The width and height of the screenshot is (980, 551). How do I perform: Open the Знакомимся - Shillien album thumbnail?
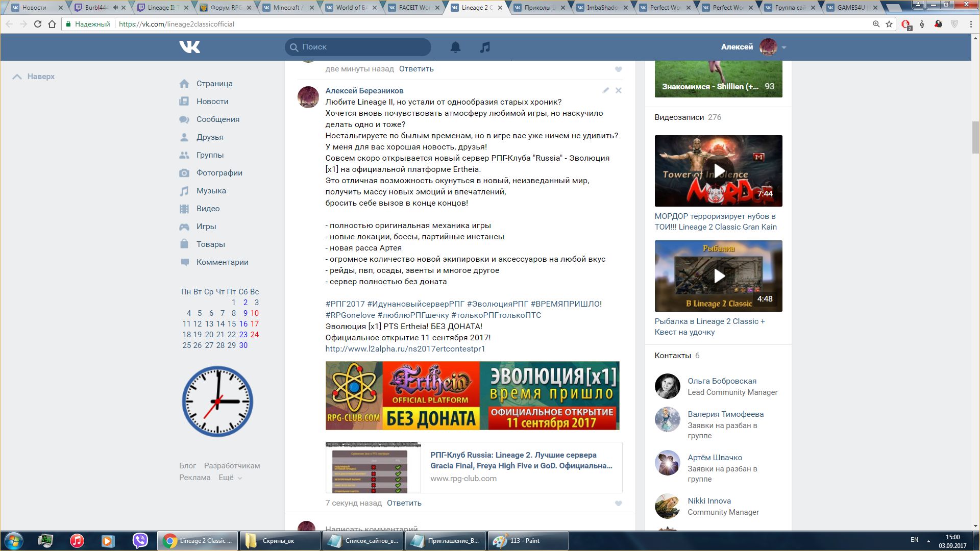coord(719,79)
